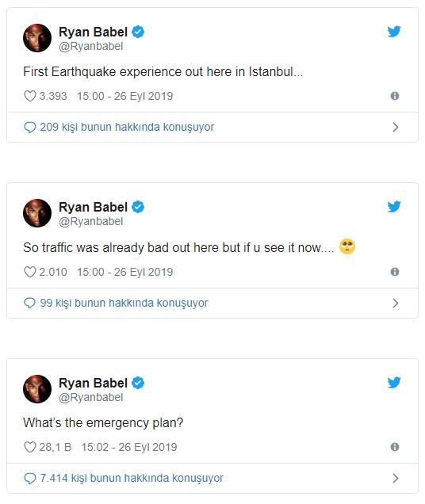Click the profile avatar on the first tweet
The image size is (425, 504).
37,38
